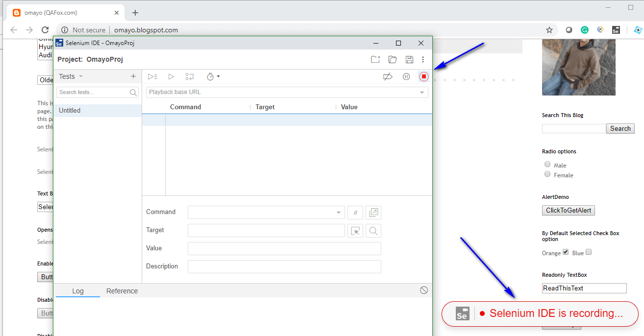644x336 pixels.
Task: Check the Blue checkbox
Action: (588, 251)
